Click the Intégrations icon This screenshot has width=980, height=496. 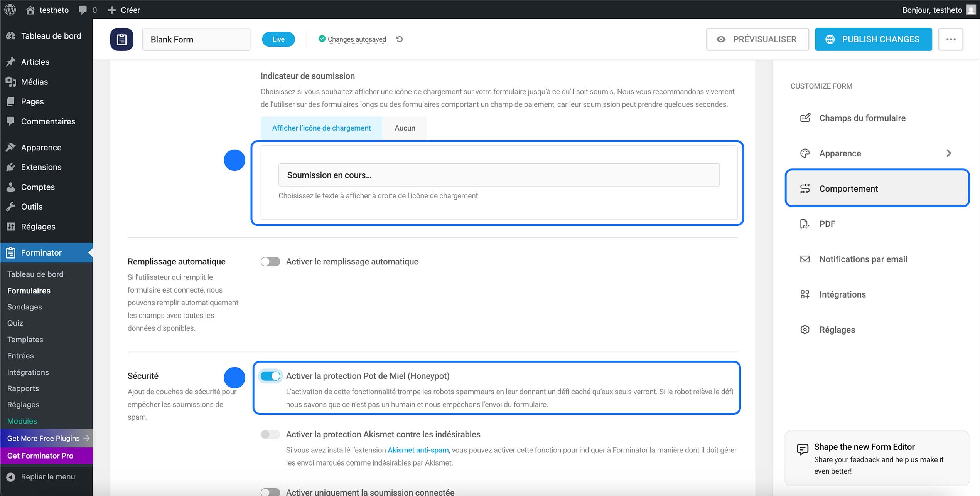tap(805, 294)
